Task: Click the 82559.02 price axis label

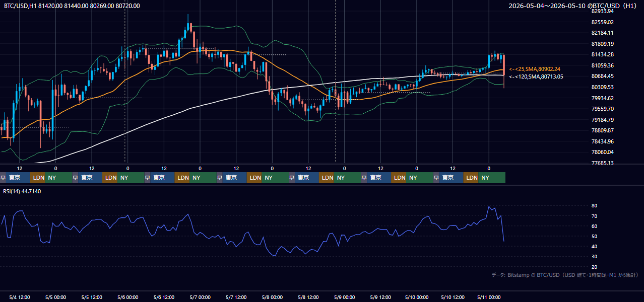Action: [x=602, y=22]
